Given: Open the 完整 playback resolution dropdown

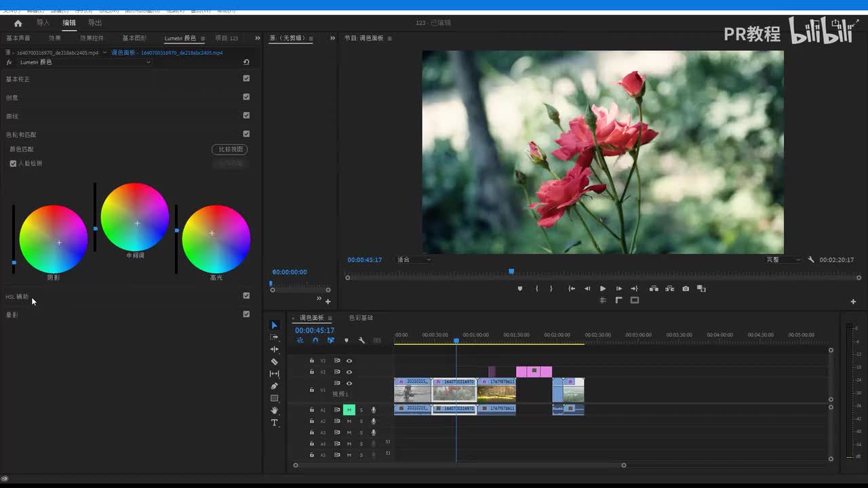Looking at the screenshot, I should click(783, 260).
